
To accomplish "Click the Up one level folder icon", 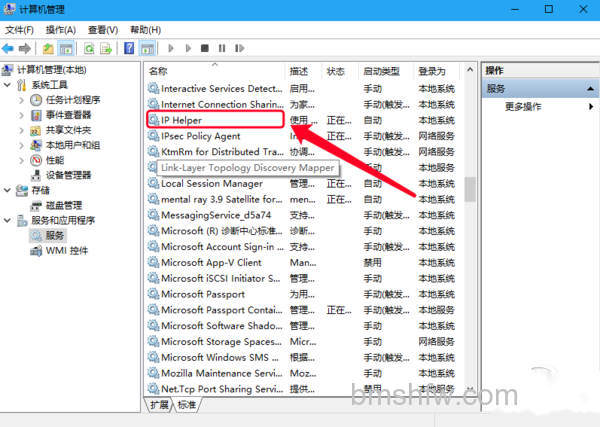I will [48, 48].
